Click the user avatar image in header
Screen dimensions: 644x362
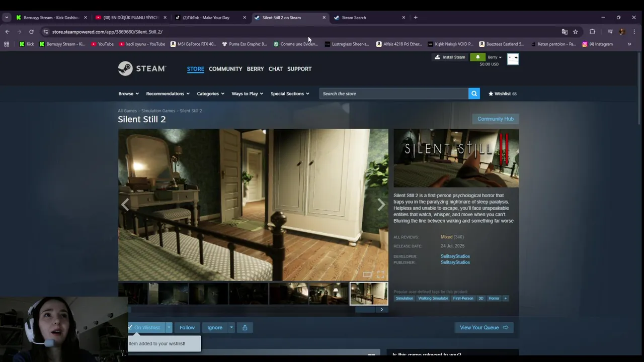513,59
